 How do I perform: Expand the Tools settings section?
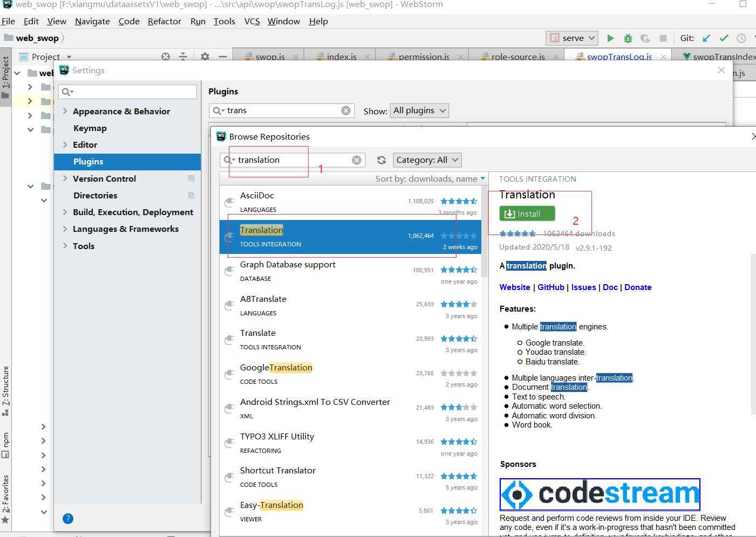pos(65,246)
